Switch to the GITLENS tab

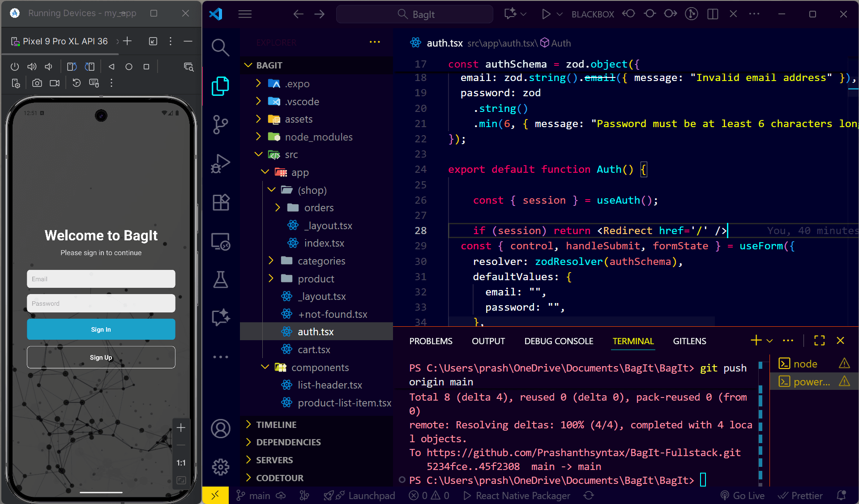pyautogui.click(x=689, y=341)
